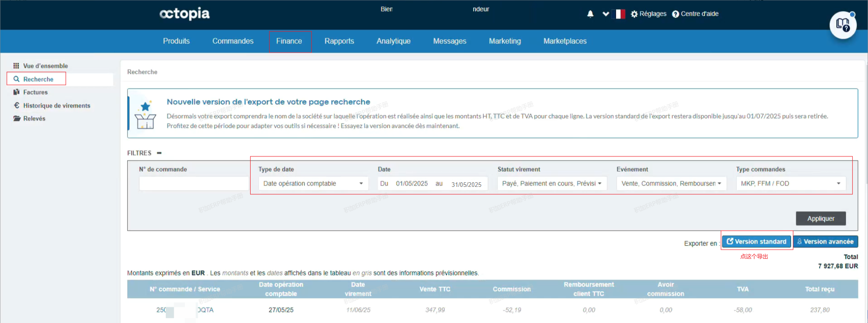The image size is (868, 323).
Task: Open Centre d'aide help link
Action: click(x=695, y=14)
